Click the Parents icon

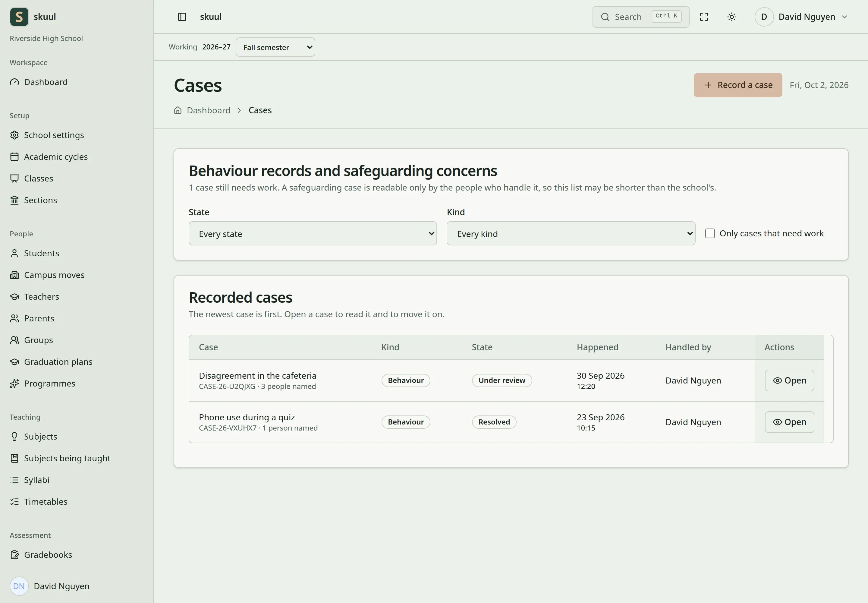pyautogui.click(x=14, y=318)
